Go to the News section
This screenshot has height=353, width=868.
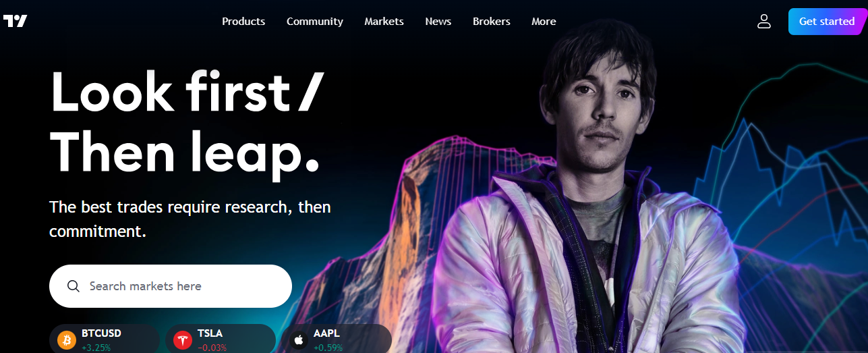coord(438,22)
